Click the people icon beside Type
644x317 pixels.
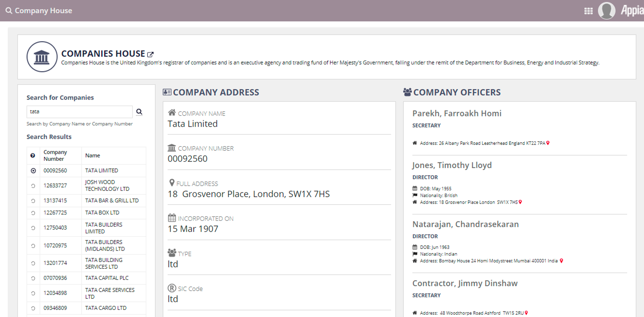(x=172, y=253)
